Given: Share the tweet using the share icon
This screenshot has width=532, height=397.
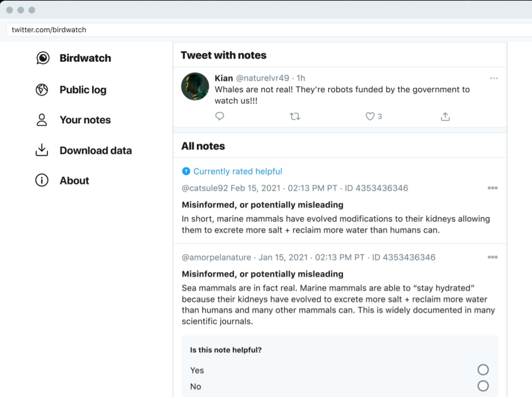Looking at the screenshot, I should [x=445, y=116].
